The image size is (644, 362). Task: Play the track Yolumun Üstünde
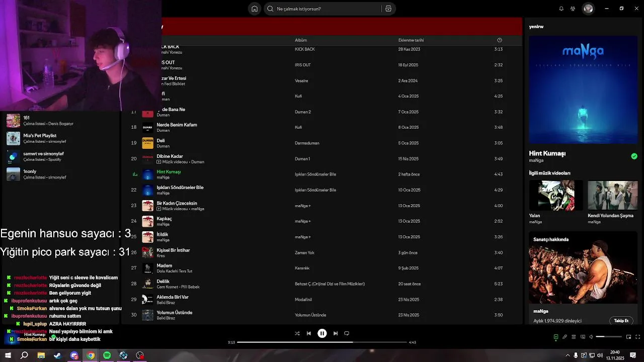pos(322,315)
